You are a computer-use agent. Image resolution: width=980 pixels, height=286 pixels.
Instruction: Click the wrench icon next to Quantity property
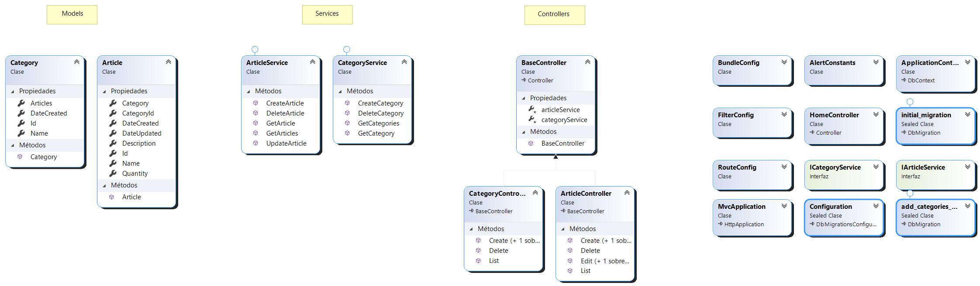point(113,174)
